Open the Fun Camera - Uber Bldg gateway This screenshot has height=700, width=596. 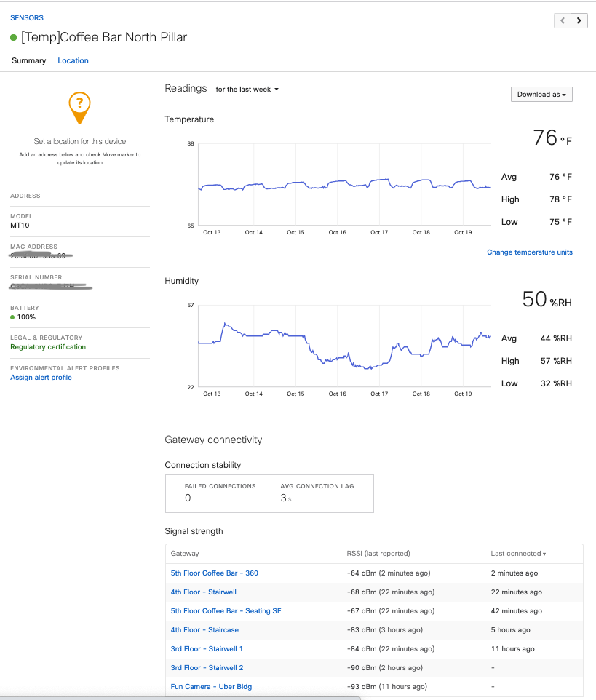[211, 687]
